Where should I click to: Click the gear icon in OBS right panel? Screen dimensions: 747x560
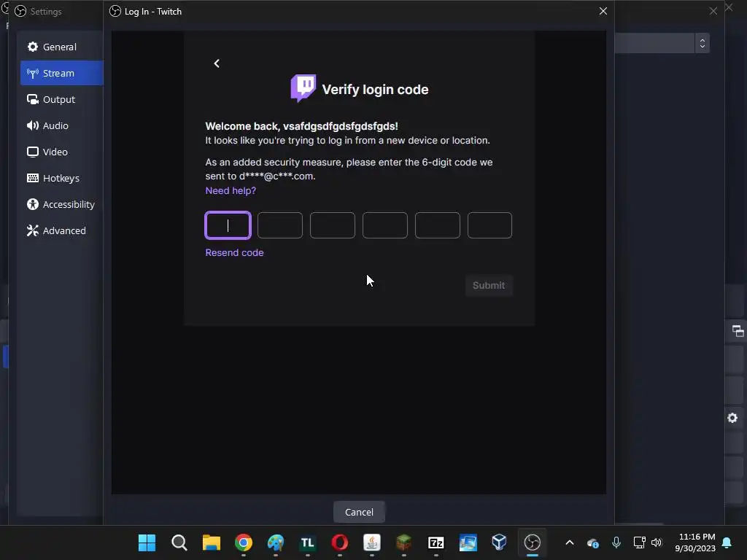tap(732, 418)
